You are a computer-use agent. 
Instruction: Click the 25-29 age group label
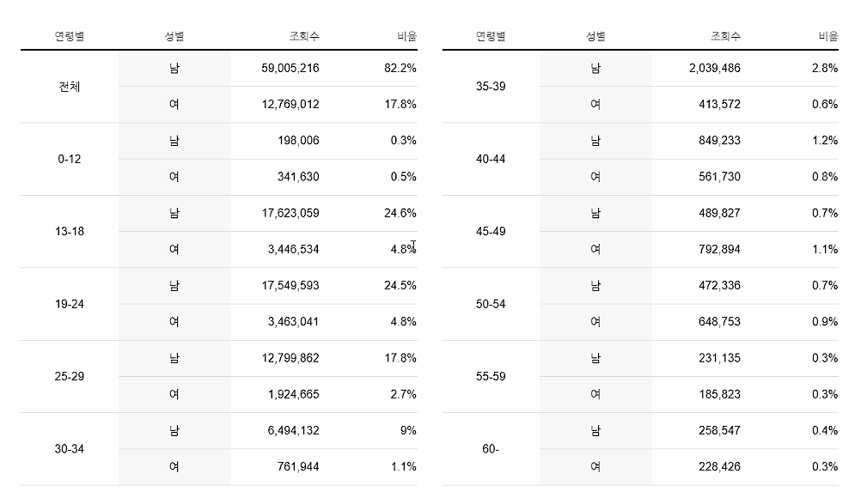tap(70, 376)
